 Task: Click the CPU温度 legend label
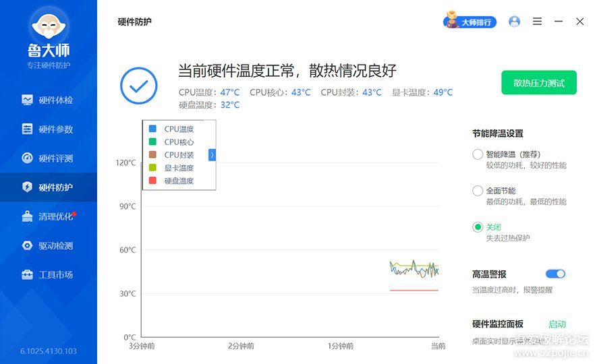click(x=179, y=129)
